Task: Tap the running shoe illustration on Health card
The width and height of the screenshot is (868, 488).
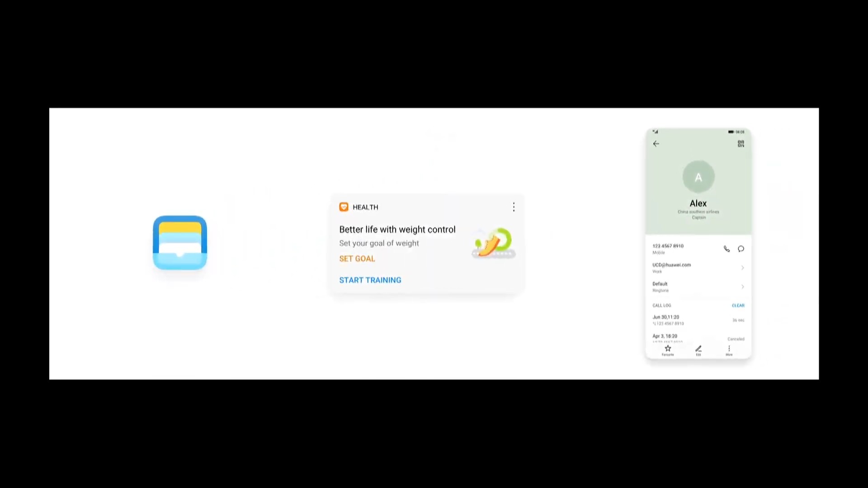Action: (x=493, y=243)
